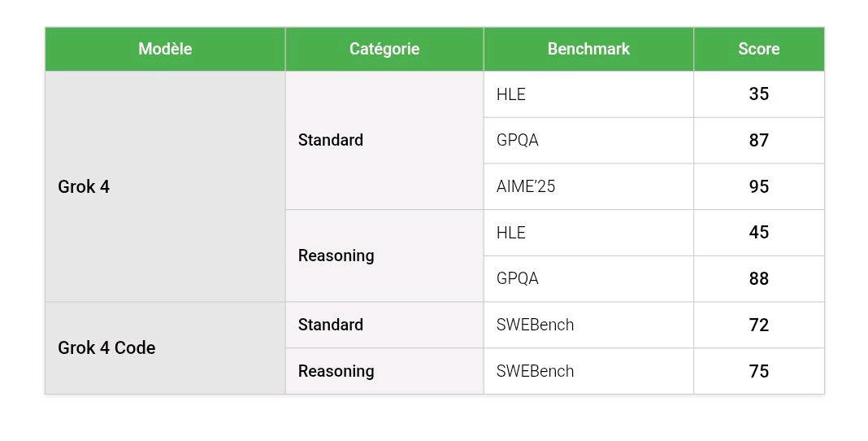Click the AIME'25 benchmark cell
This screenshot has height=441, width=868.
(x=526, y=186)
